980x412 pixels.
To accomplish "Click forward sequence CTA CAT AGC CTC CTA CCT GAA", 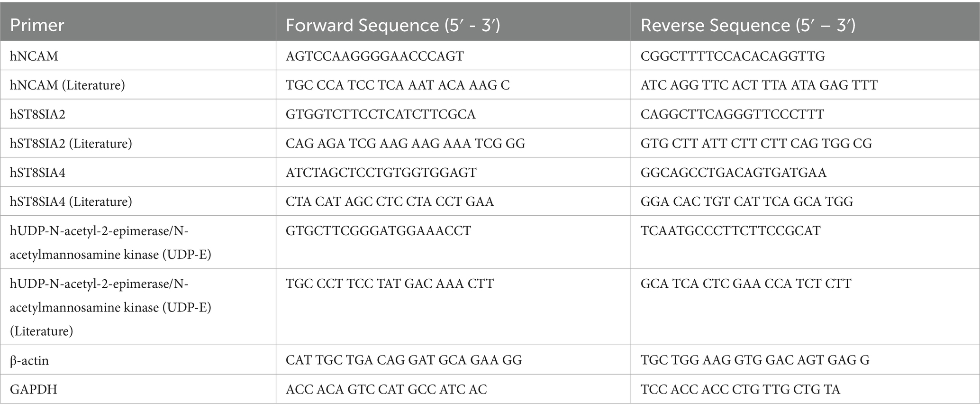I will click(390, 201).
